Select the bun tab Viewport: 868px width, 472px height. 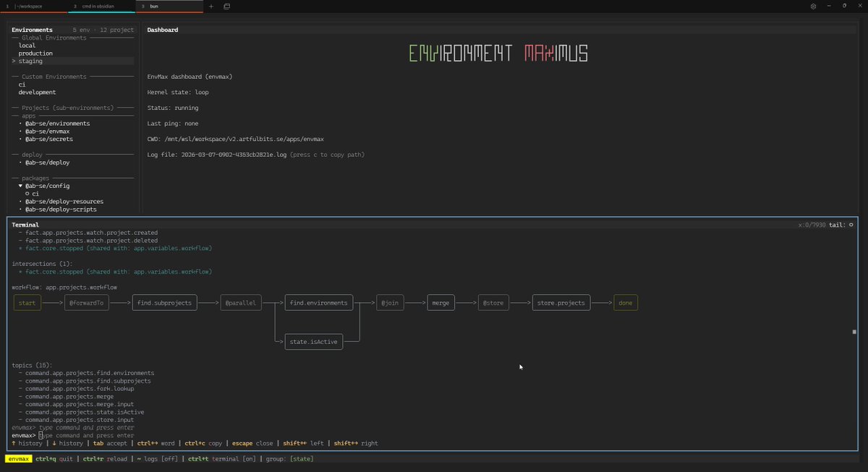coord(169,6)
